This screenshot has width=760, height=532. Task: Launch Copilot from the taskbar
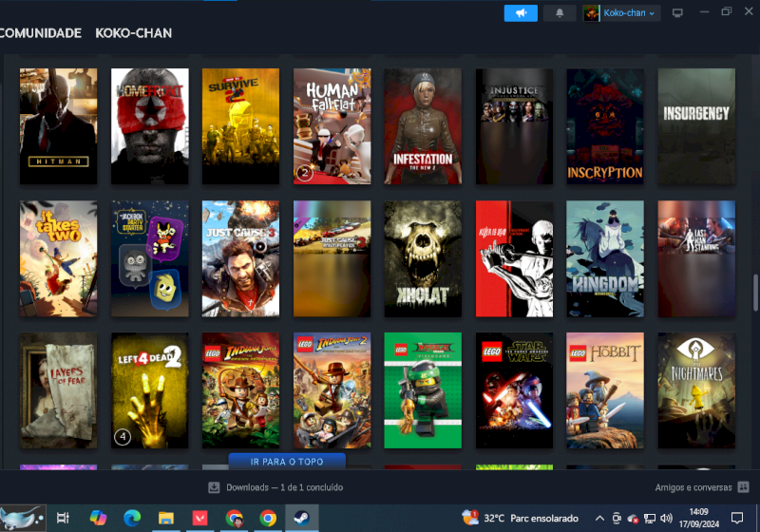pos(98,518)
